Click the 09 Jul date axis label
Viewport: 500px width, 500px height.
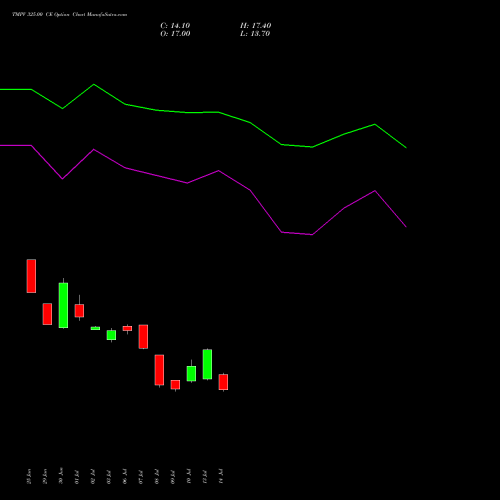pos(173,477)
